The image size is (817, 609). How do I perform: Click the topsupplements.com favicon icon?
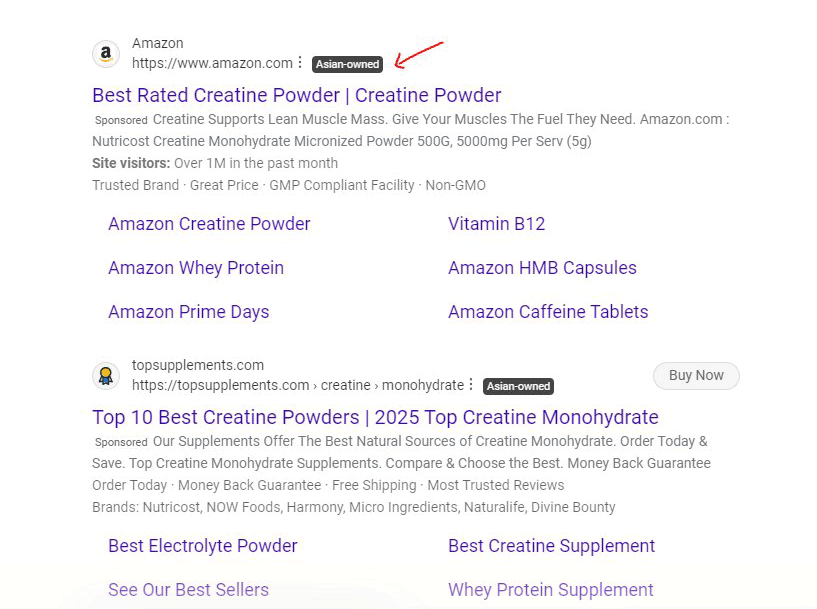106,376
